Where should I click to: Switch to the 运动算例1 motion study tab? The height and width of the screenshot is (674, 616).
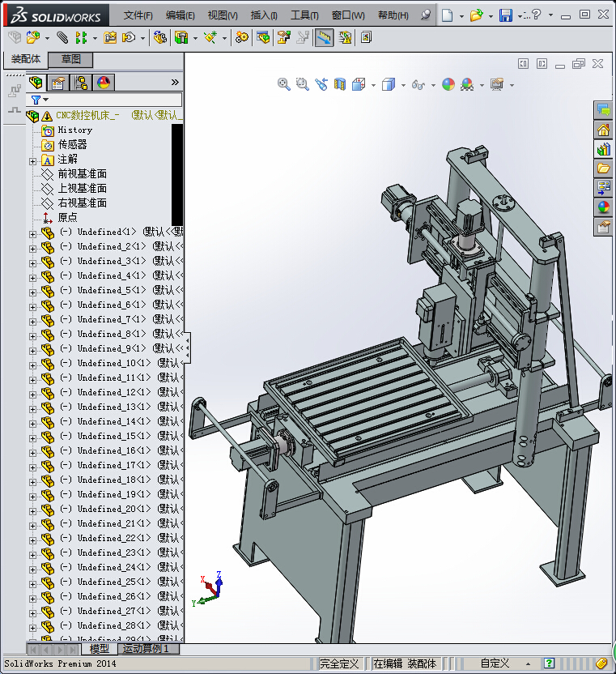pos(145,650)
